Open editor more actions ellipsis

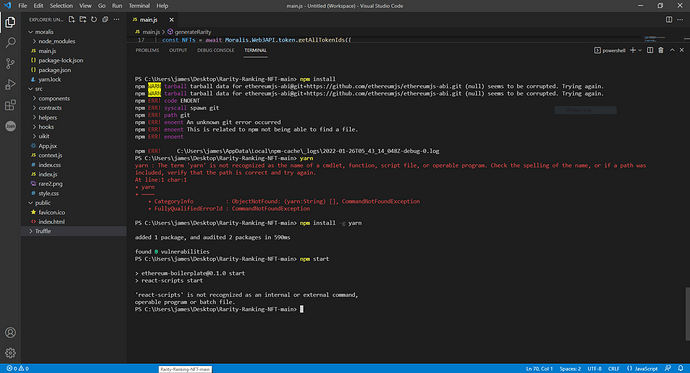coord(680,20)
